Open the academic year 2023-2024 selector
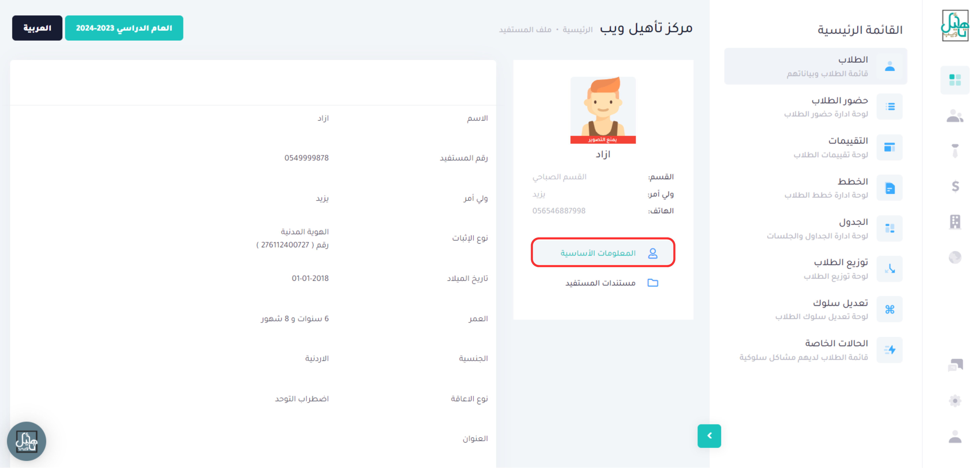Viewport: 980px width, 468px height. point(124,28)
